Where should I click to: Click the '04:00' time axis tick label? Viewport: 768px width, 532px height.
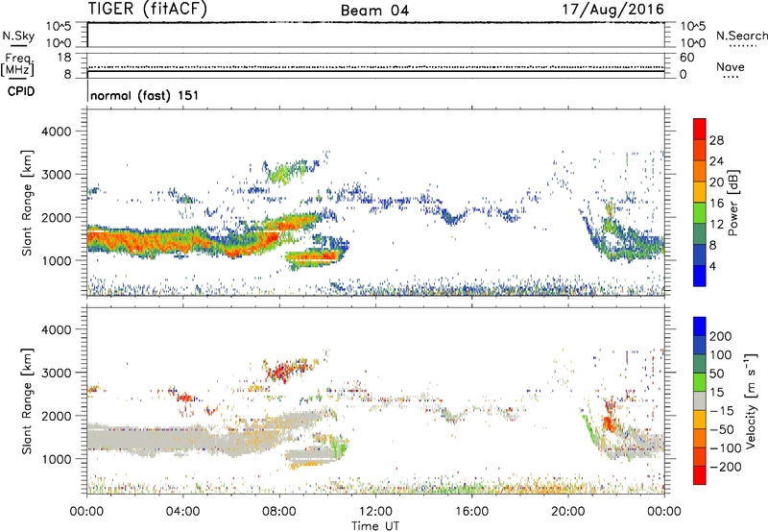pyautogui.click(x=183, y=512)
